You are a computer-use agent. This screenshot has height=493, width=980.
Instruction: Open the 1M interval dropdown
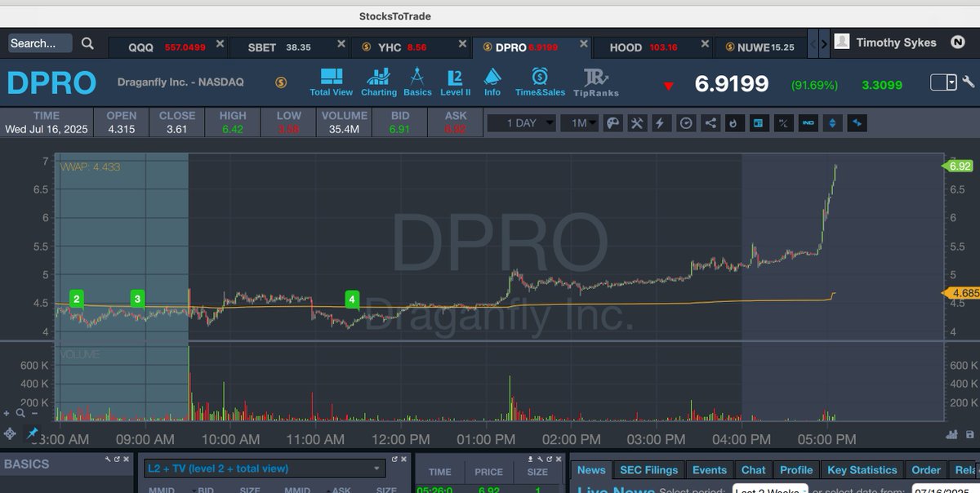(579, 123)
